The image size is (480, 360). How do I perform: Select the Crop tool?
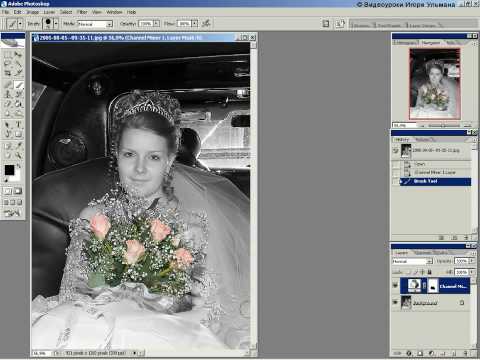coord(8,73)
